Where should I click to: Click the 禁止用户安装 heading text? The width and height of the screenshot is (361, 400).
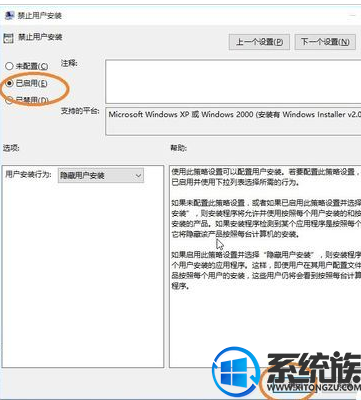40,37
